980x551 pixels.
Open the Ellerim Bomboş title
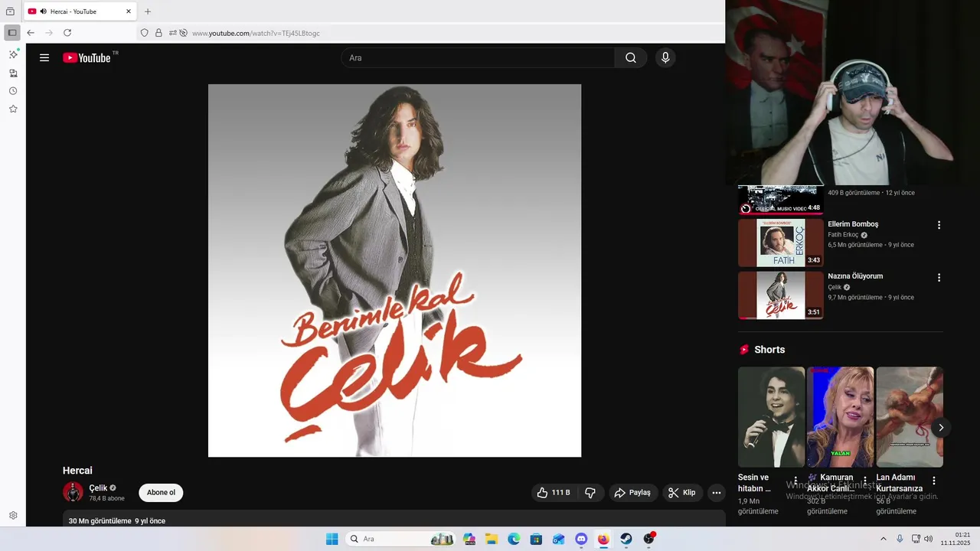[x=853, y=224]
